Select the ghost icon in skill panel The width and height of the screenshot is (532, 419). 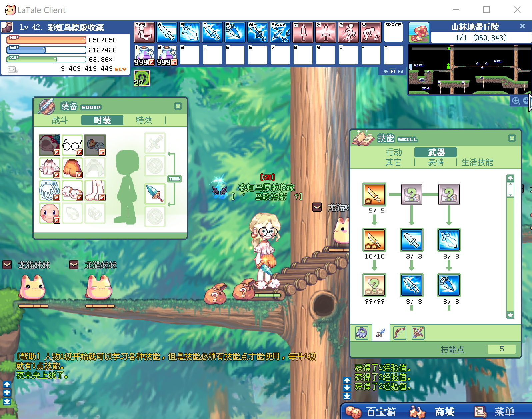(x=362, y=333)
